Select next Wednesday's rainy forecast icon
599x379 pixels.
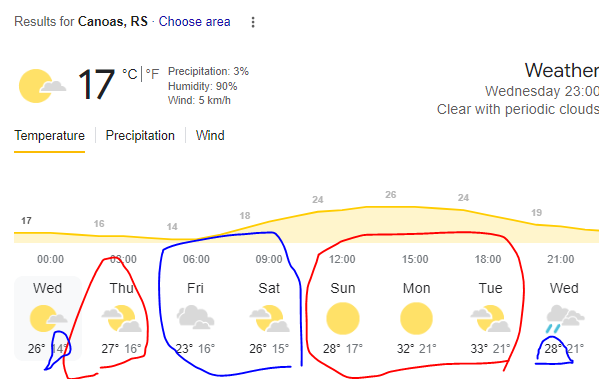(565, 319)
